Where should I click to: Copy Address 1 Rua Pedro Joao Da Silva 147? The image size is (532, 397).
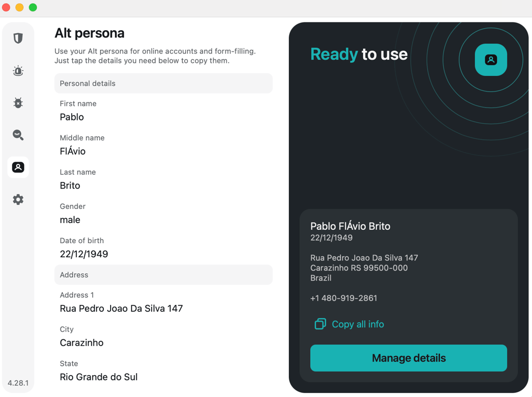(x=121, y=309)
